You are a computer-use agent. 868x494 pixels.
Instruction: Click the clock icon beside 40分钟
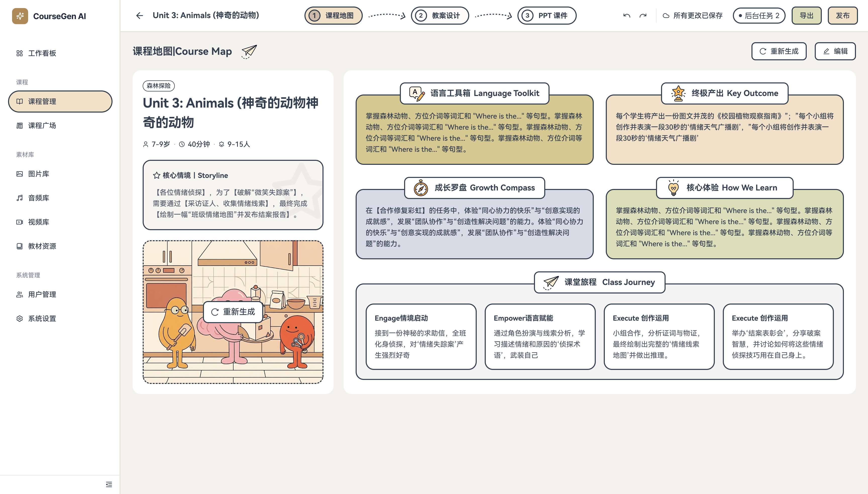pos(182,144)
